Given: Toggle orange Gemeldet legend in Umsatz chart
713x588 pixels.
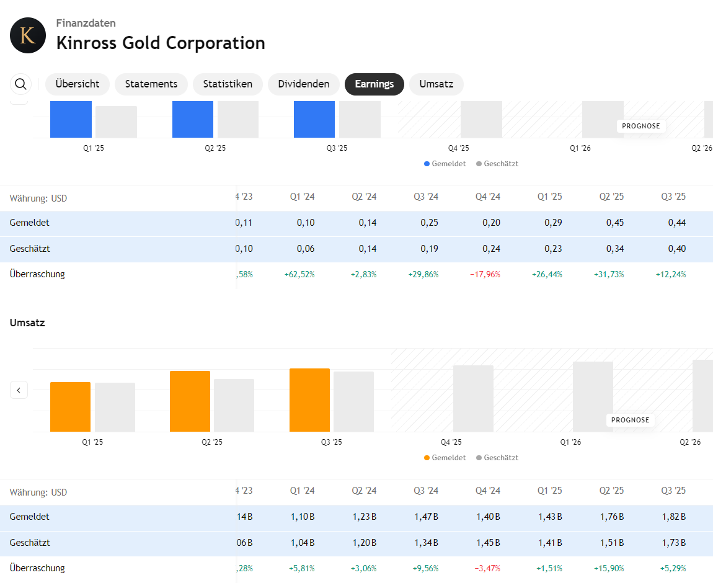Looking at the screenshot, I should (445, 458).
